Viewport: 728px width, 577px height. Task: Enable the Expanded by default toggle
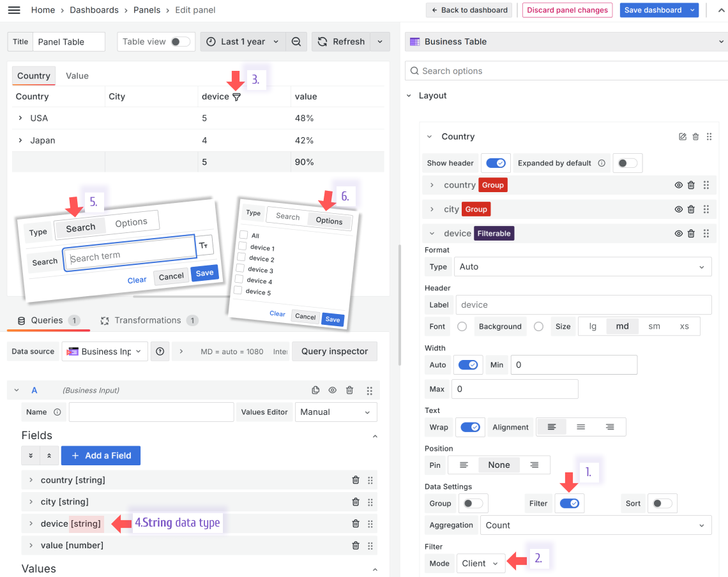627,163
